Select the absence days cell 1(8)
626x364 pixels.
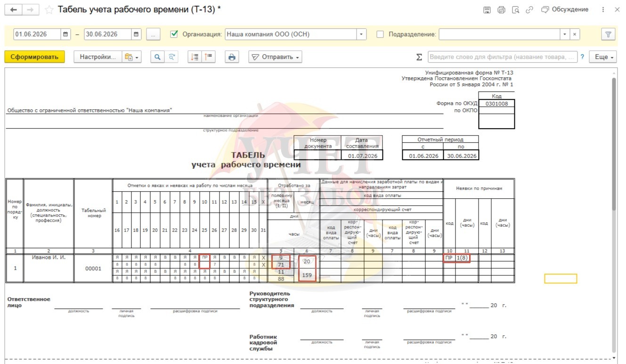click(463, 258)
